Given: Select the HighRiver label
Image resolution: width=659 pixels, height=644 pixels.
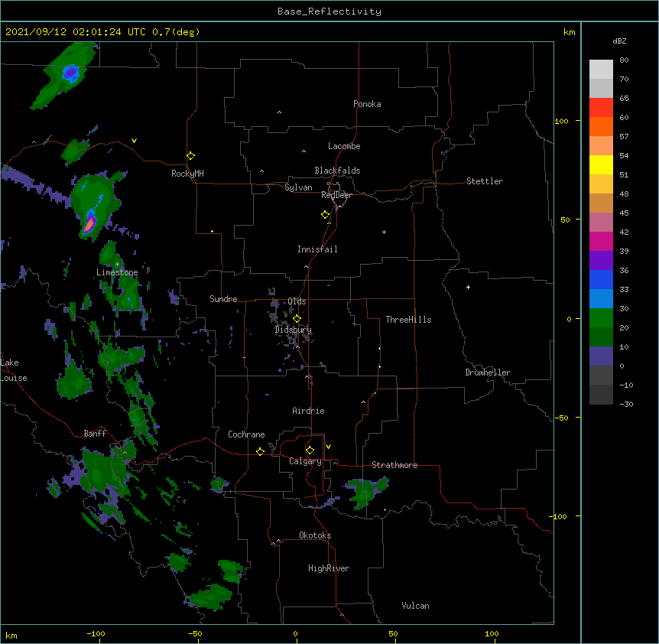Looking at the screenshot, I should [x=329, y=568].
